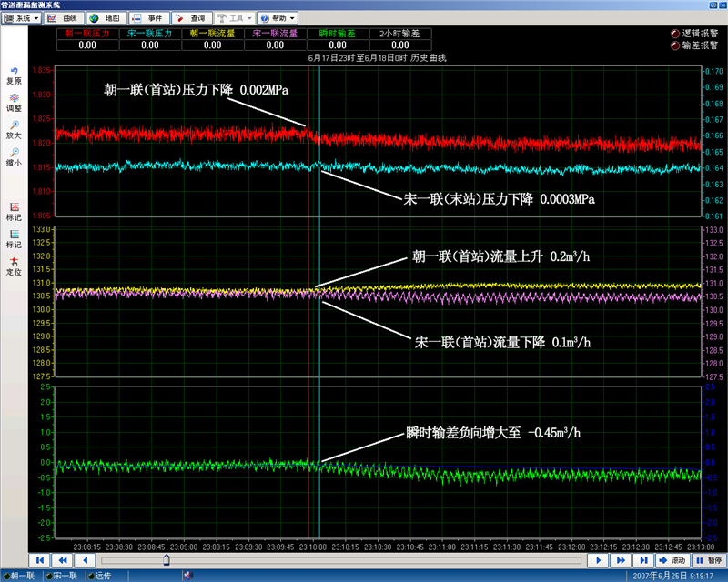
Task: Expand the 帮助 help dropdown
Action: tap(277, 18)
